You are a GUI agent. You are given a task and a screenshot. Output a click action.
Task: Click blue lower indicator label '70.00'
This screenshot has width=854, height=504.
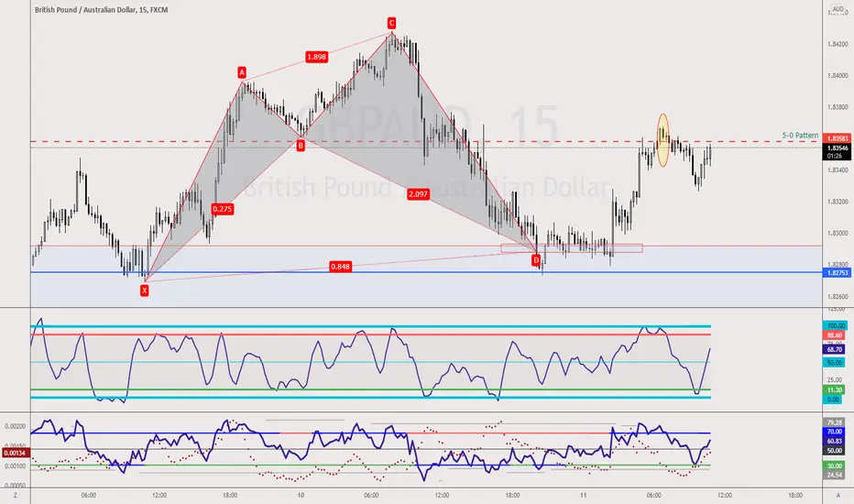(x=835, y=432)
